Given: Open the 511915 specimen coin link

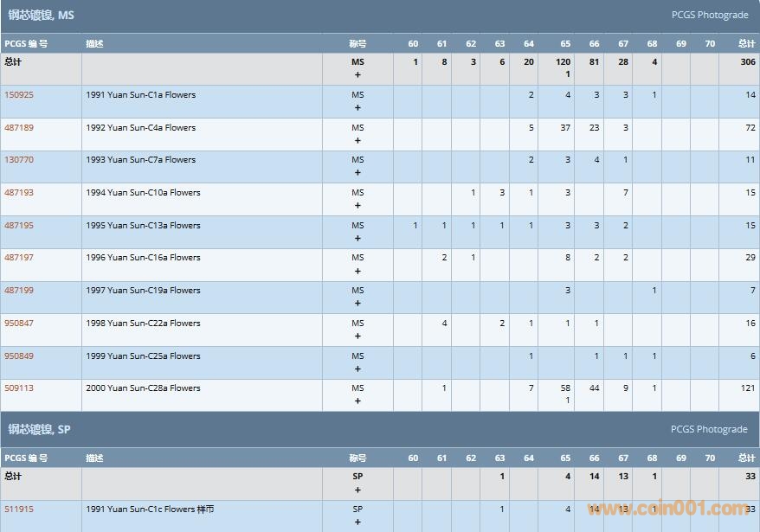Looking at the screenshot, I should coord(19,510).
